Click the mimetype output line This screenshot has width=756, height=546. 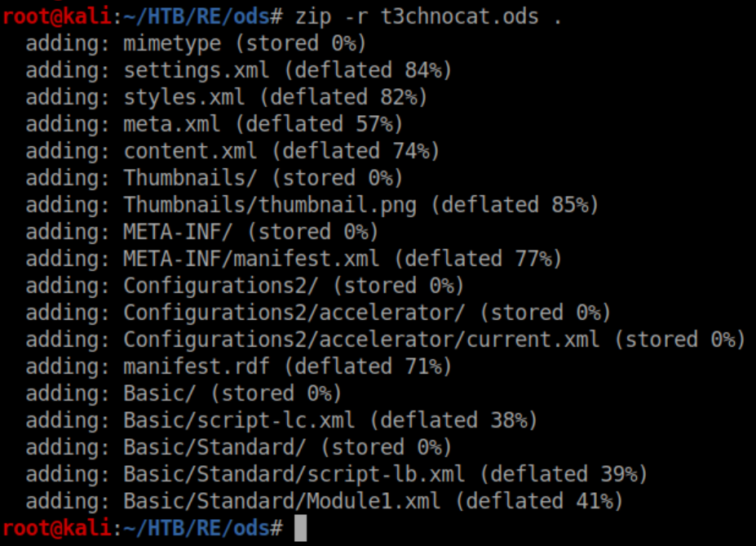tap(172, 43)
